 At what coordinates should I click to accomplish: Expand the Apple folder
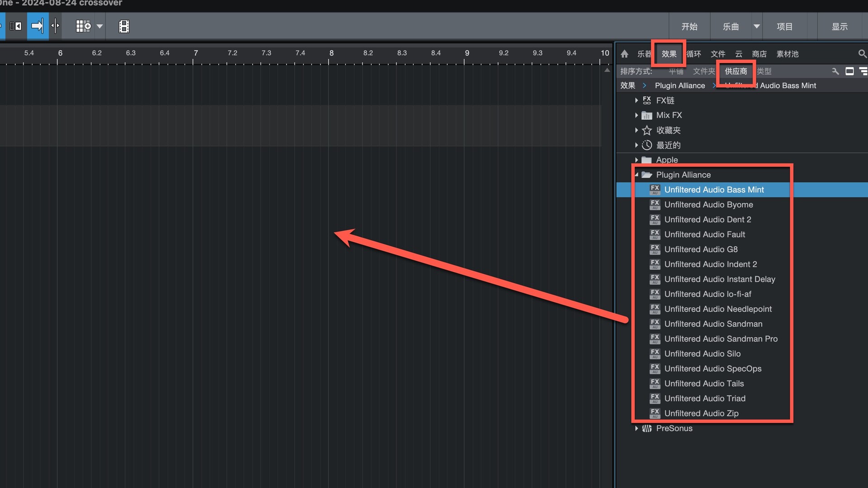point(636,160)
